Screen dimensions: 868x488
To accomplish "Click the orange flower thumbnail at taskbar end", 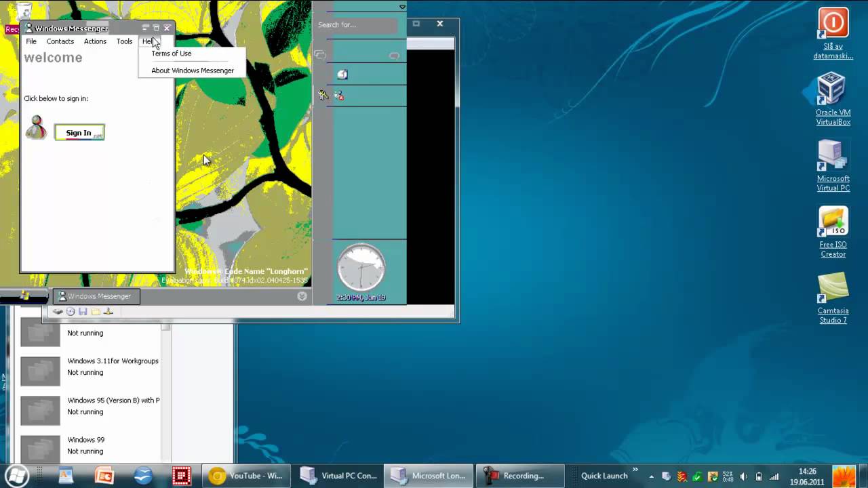I will [x=844, y=476].
